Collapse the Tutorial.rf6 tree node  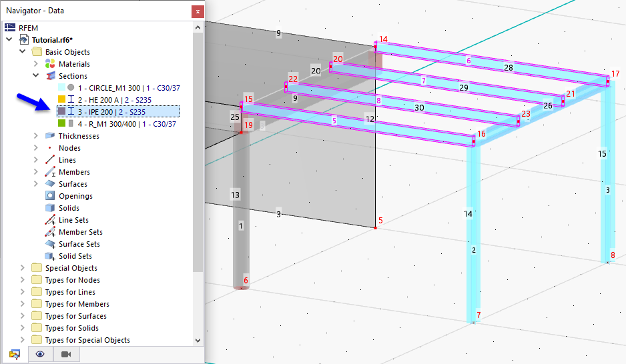point(9,39)
